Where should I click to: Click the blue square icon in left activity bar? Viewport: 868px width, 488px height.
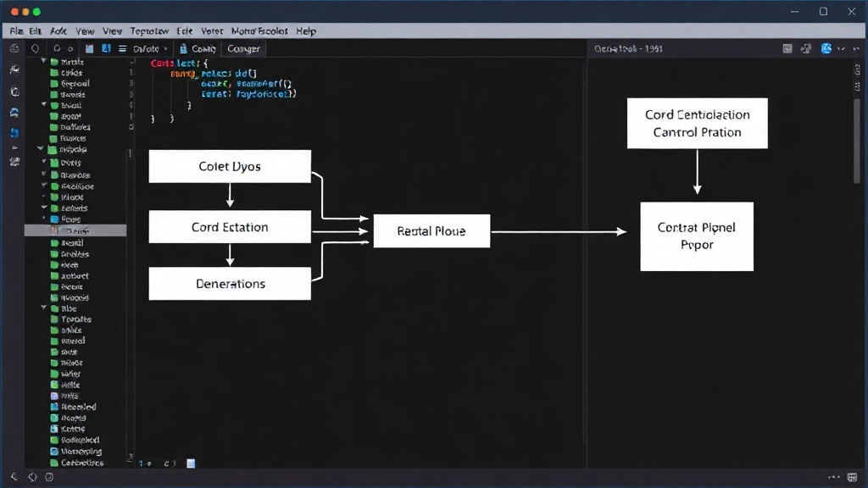tap(15, 133)
